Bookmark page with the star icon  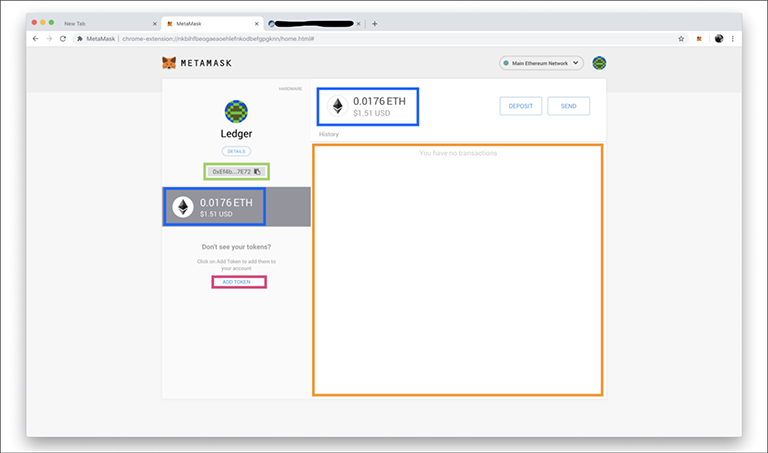[681, 39]
